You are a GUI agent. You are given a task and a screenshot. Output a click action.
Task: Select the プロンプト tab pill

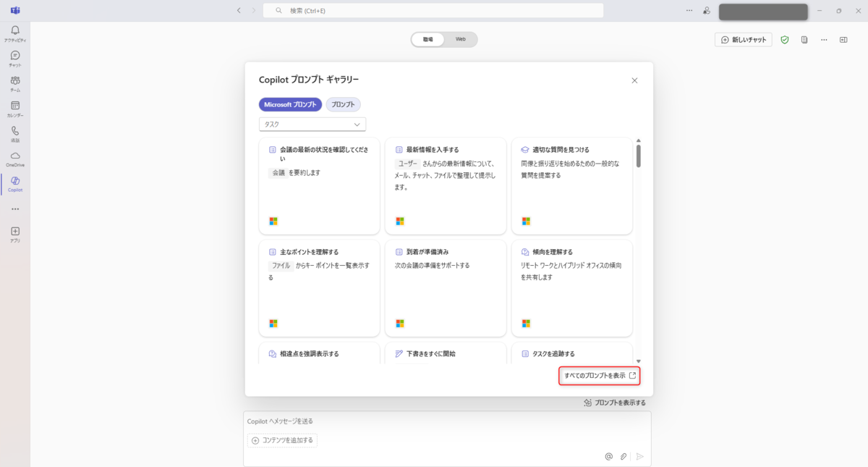click(343, 104)
